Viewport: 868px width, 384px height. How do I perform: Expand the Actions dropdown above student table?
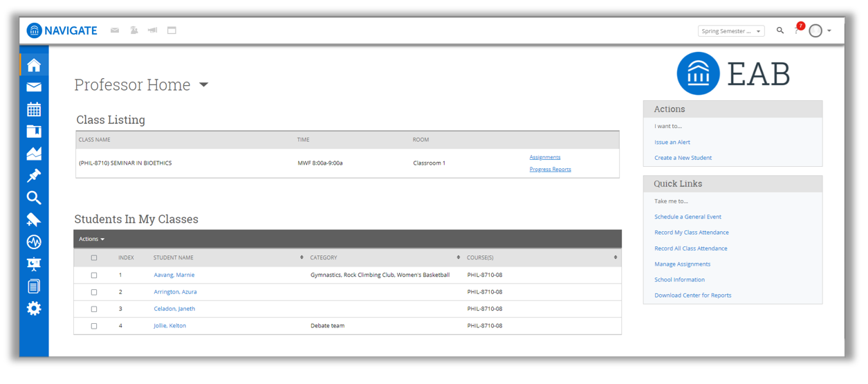tap(91, 239)
